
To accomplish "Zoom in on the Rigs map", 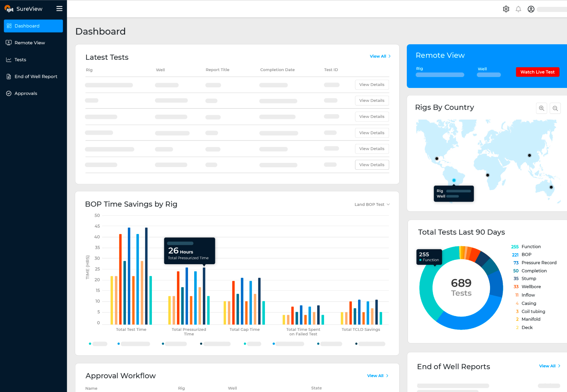I will (x=542, y=108).
